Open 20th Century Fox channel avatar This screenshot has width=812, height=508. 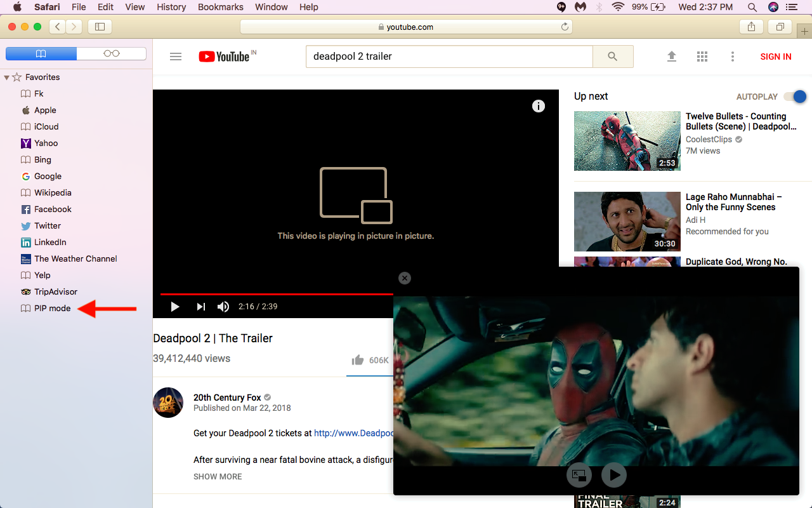click(168, 403)
